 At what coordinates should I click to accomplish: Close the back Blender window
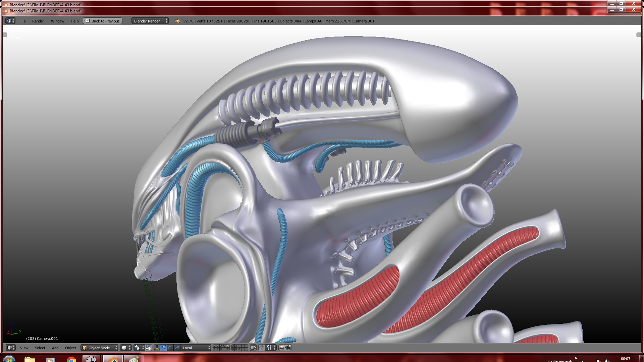pos(634,3)
